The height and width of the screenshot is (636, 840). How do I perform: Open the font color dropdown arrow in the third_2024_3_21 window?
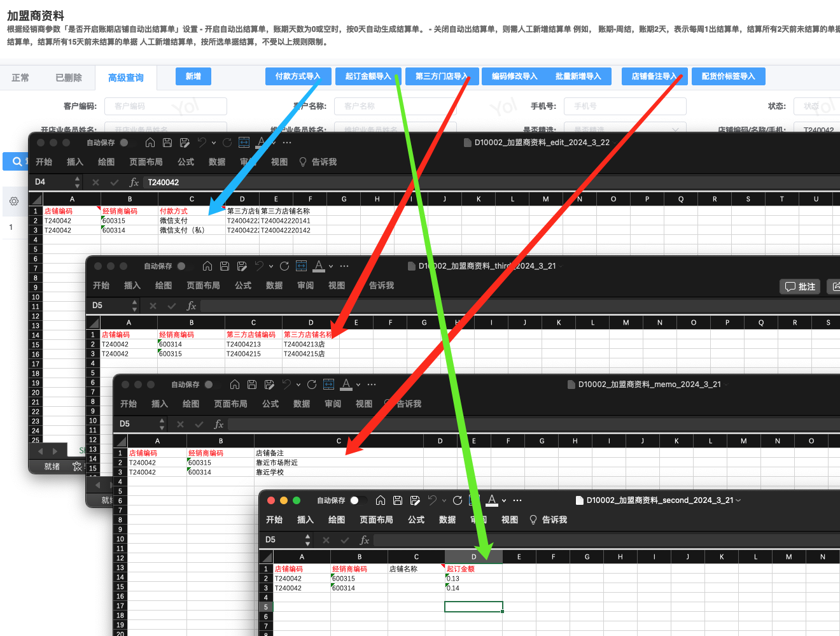tap(331, 266)
